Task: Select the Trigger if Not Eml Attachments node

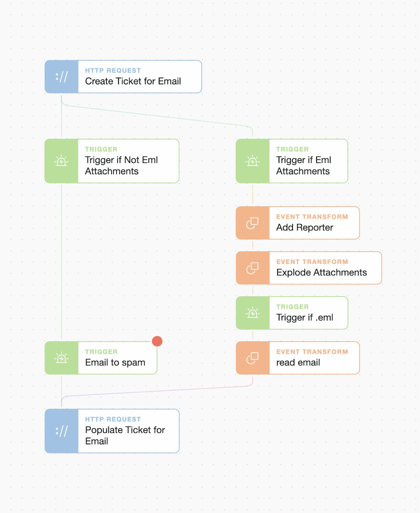Action: (x=121, y=165)
